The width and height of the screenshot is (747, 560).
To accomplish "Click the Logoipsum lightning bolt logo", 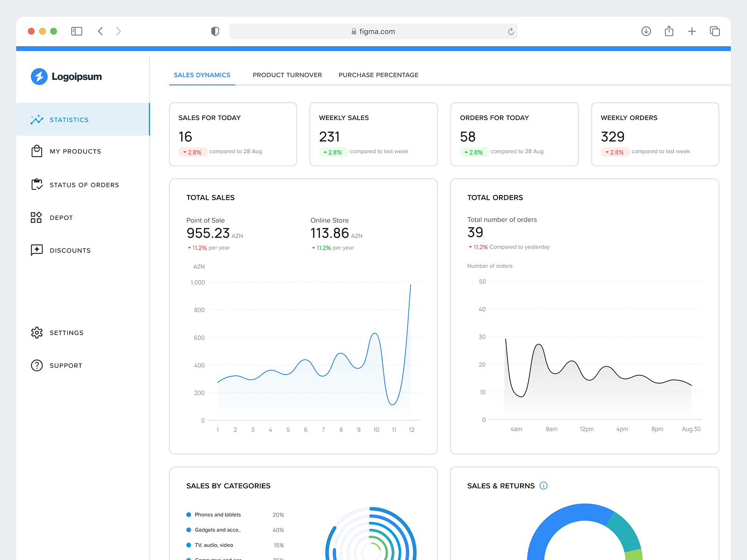I will click(x=39, y=77).
